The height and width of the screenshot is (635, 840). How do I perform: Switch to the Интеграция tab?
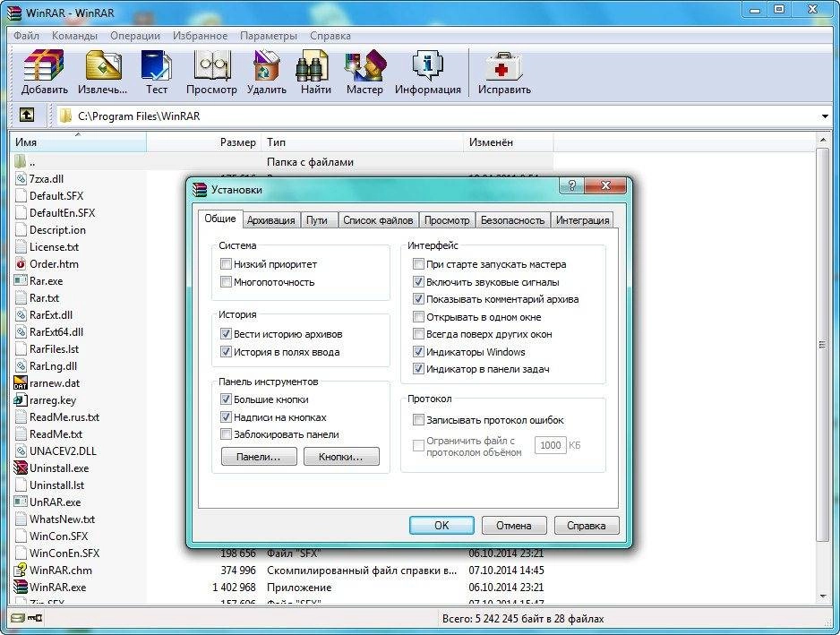pos(582,220)
